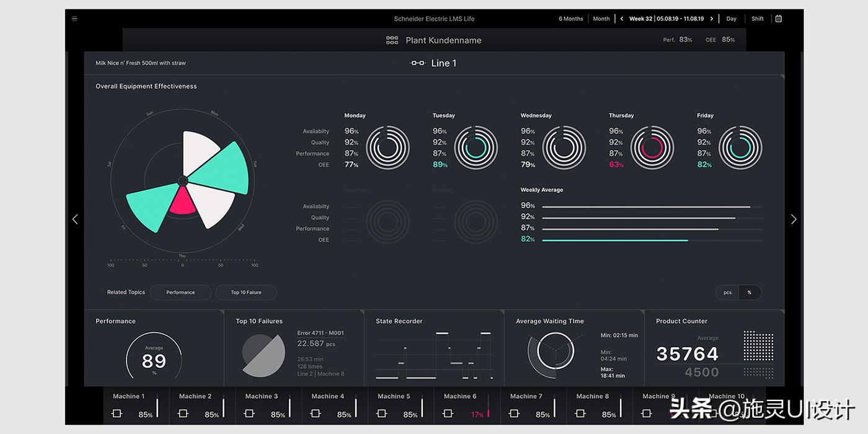The width and height of the screenshot is (868, 434).
Task: Select Monday's ring gauge
Action: click(x=387, y=148)
